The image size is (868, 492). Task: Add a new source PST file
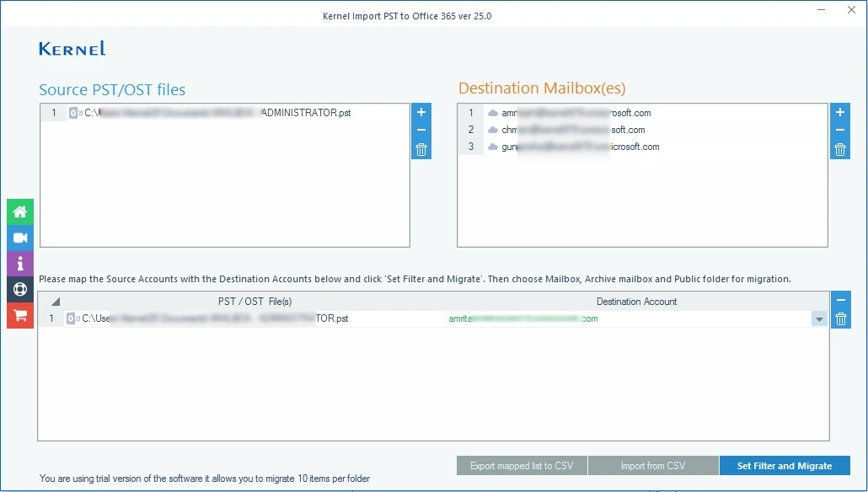tap(420, 112)
